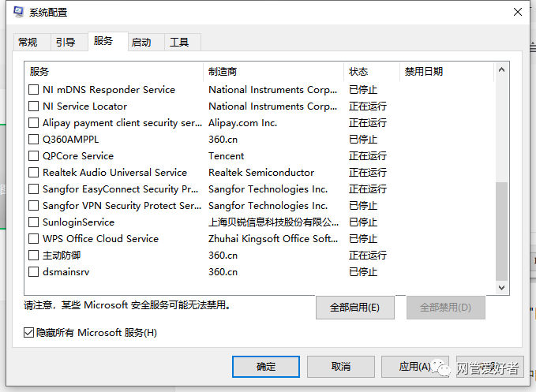This screenshot has height=392, width=536.
Task: Click the 全部启用(E) button
Action: [x=354, y=308]
